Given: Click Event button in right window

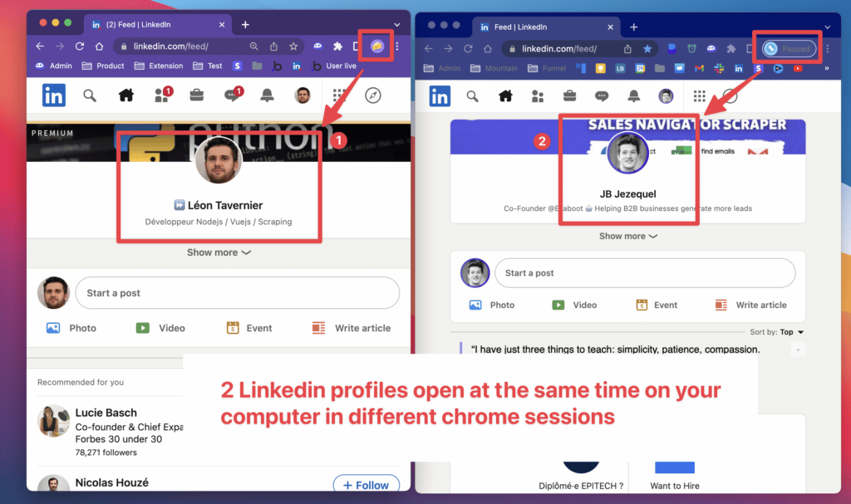Looking at the screenshot, I should (657, 305).
